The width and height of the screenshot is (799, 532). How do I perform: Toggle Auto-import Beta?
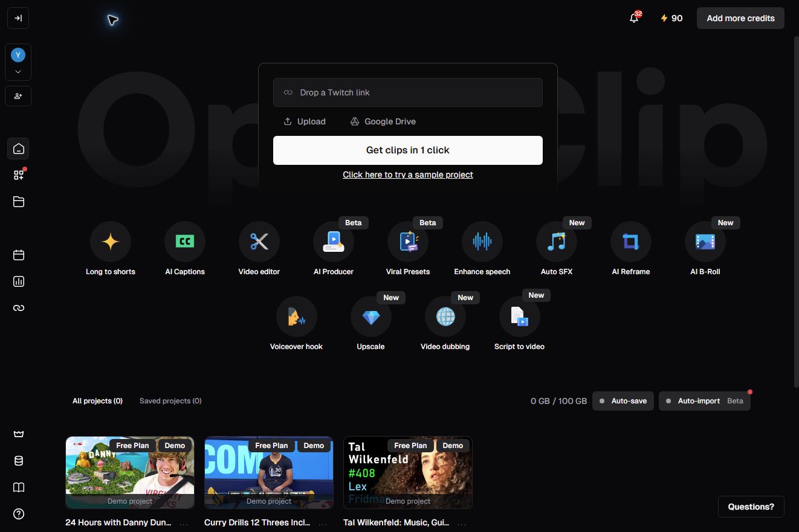[705, 401]
